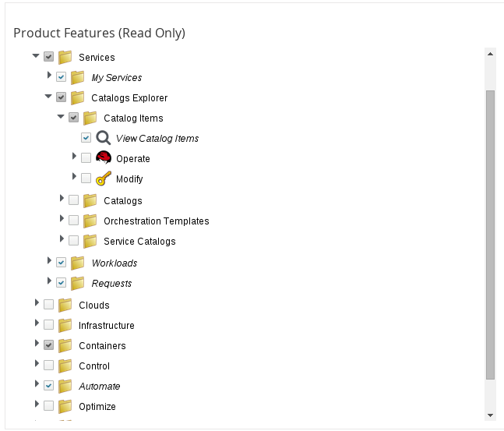
Task: Click the Automate folder icon
Action: (65, 387)
